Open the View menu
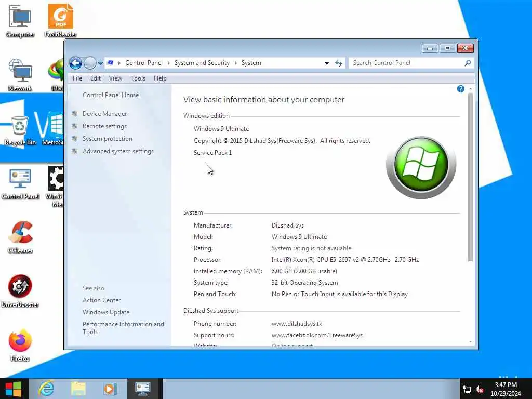Viewport: 532px width, 399px height. [115, 78]
